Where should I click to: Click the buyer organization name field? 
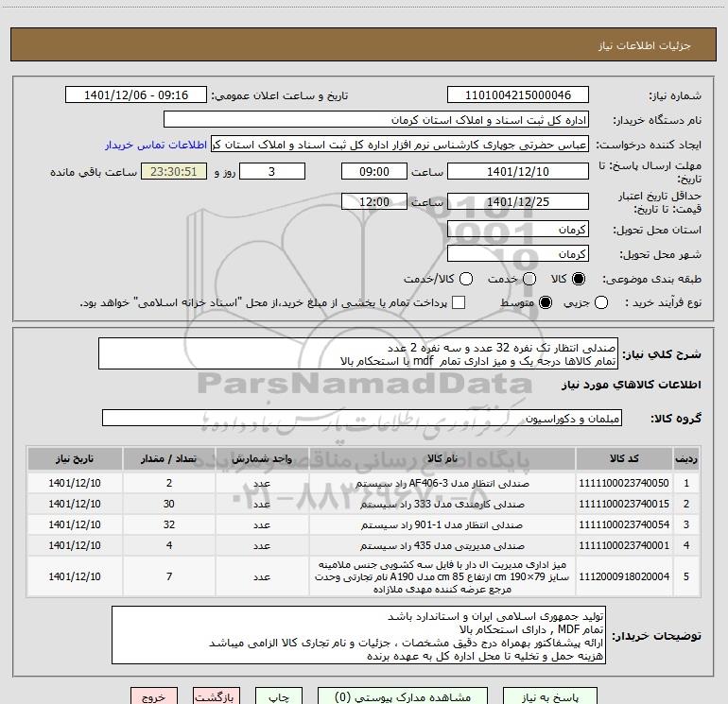tap(376, 120)
